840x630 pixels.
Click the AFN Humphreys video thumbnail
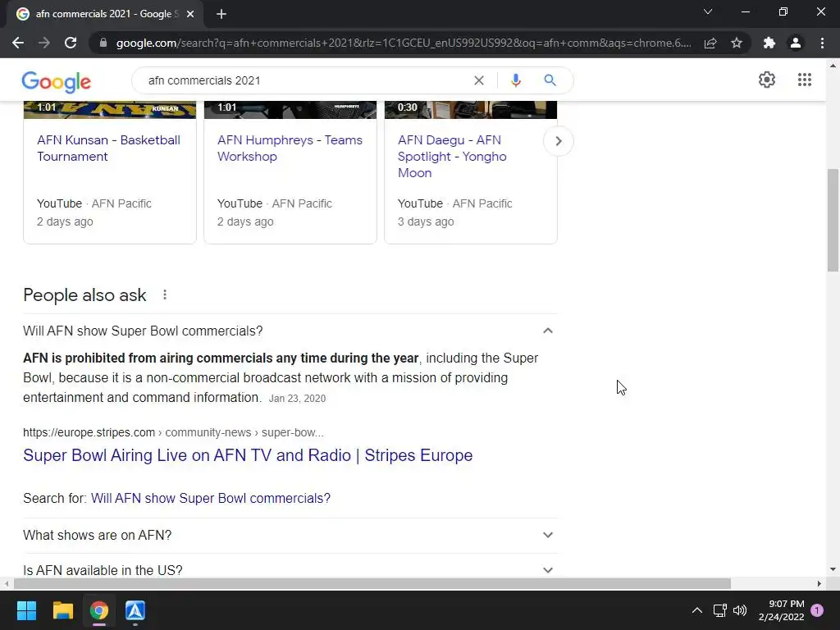(x=290, y=110)
